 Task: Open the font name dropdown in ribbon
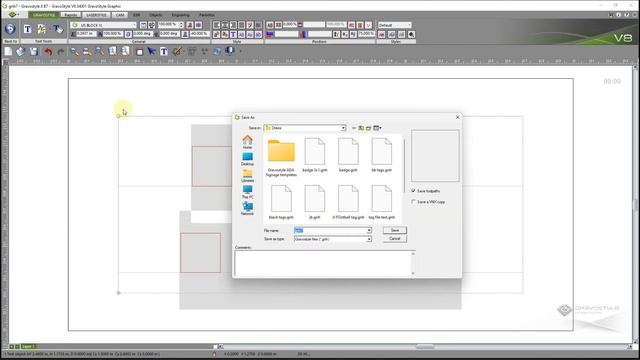click(134, 25)
